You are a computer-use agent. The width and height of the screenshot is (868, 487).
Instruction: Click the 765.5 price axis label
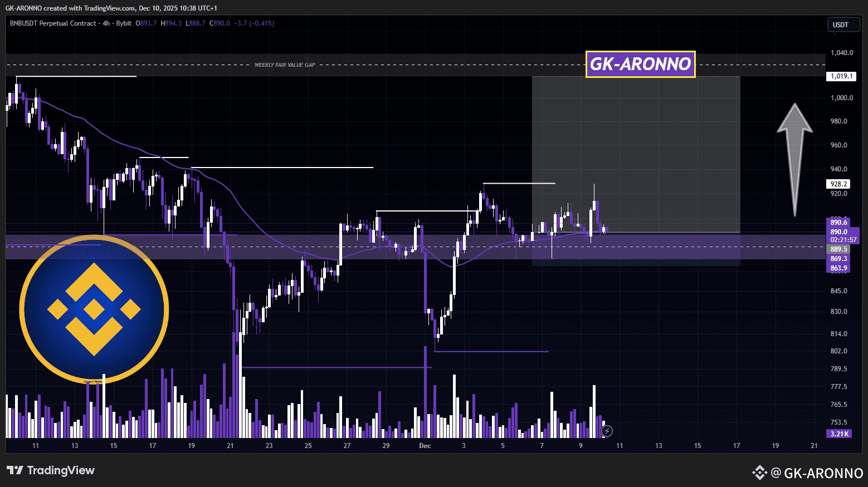click(x=839, y=405)
